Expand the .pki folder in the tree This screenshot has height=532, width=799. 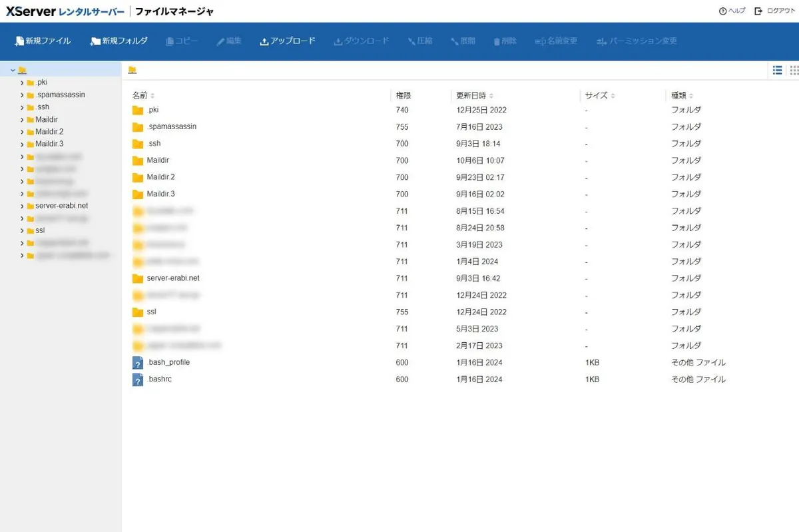point(22,83)
